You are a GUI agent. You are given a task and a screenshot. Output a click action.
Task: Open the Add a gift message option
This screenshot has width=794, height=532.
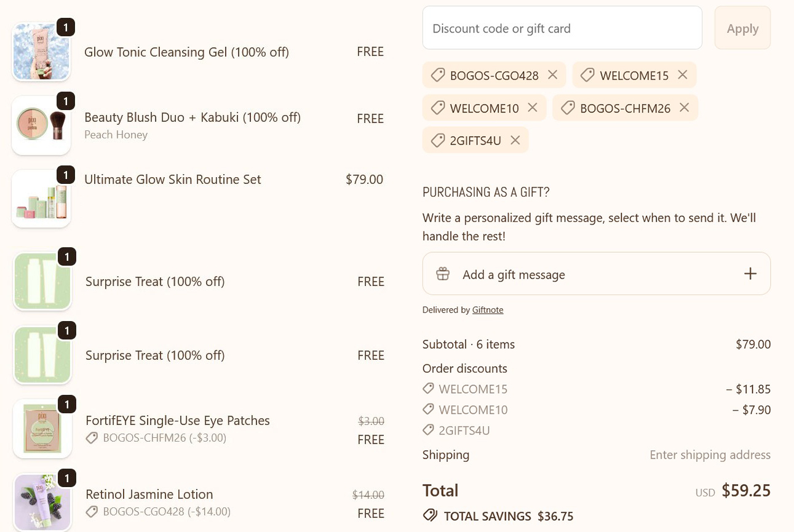597,274
